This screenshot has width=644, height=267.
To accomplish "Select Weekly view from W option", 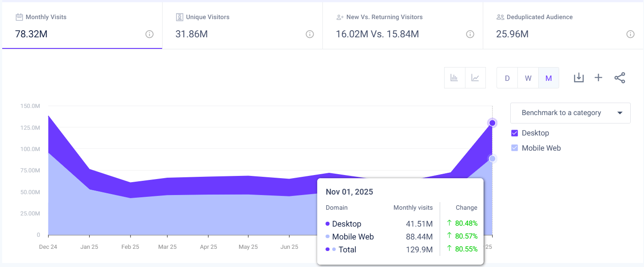I will click(x=528, y=77).
